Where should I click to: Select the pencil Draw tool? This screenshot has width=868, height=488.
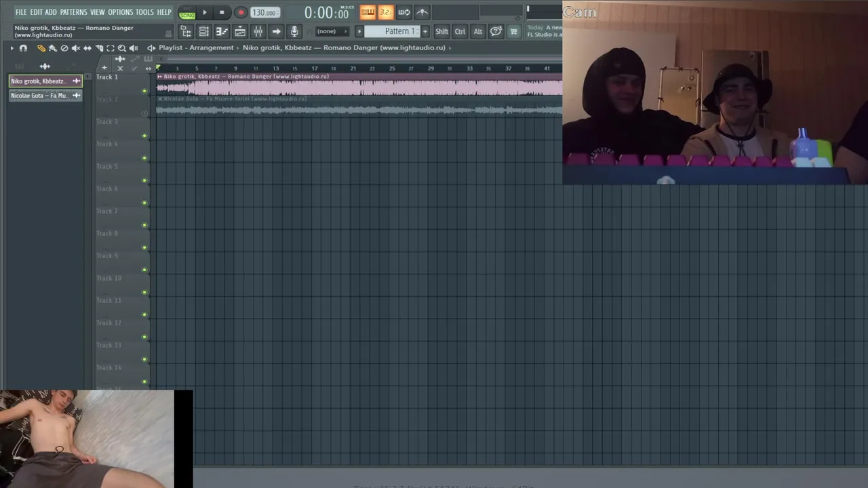click(41, 48)
